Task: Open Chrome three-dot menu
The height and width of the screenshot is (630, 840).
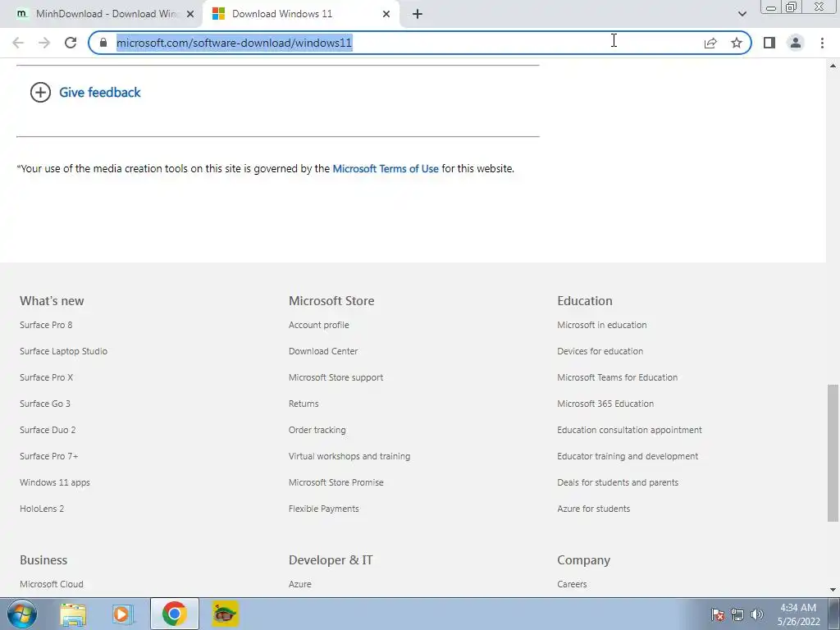Action: 822,43
